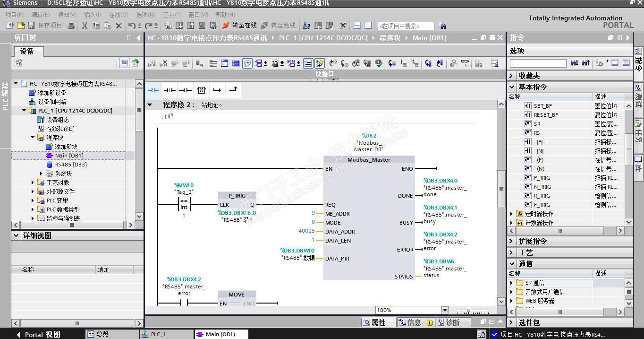The image size is (644, 339).
Task: Insert empty box instruction from favorites
Action: [202, 90]
